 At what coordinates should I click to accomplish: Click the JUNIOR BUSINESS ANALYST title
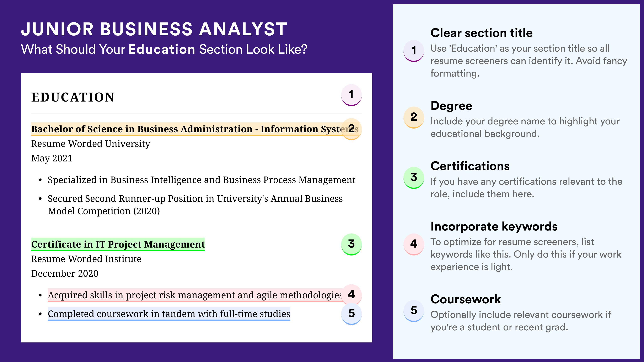pyautogui.click(x=154, y=29)
